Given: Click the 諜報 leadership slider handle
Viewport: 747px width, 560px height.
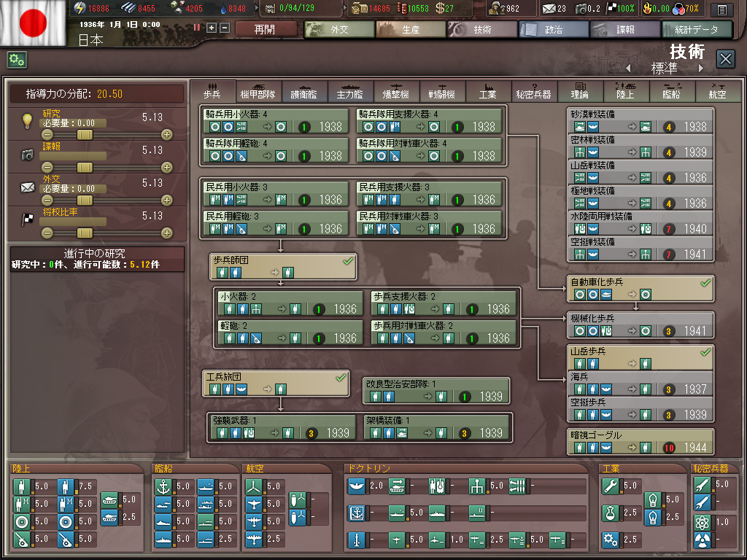Looking at the screenshot, I should [85, 168].
